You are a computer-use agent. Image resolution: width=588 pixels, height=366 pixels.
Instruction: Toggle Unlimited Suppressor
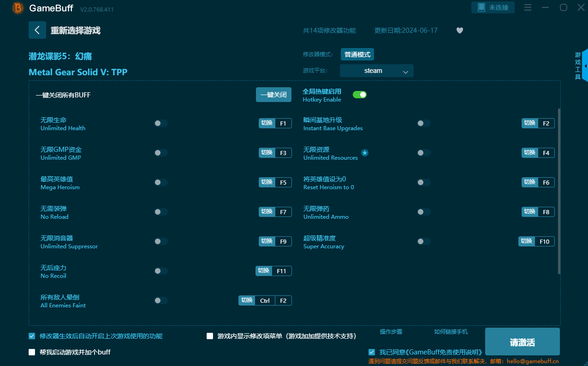click(x=161, y=241)
